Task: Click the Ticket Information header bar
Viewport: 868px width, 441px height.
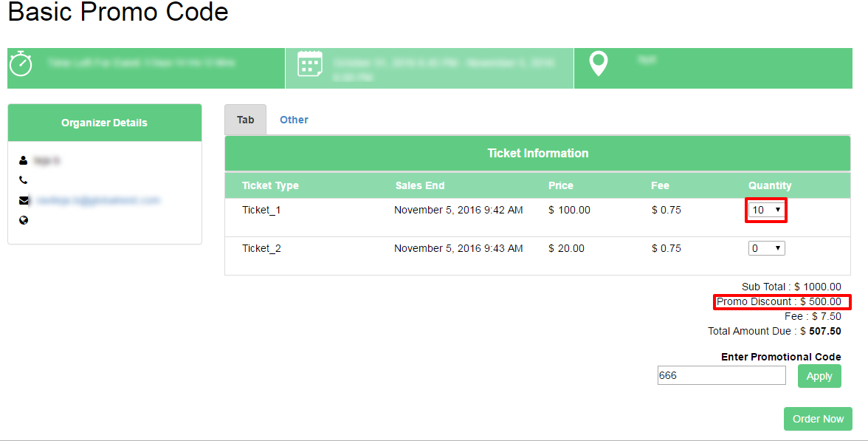Action: (537, 154)
